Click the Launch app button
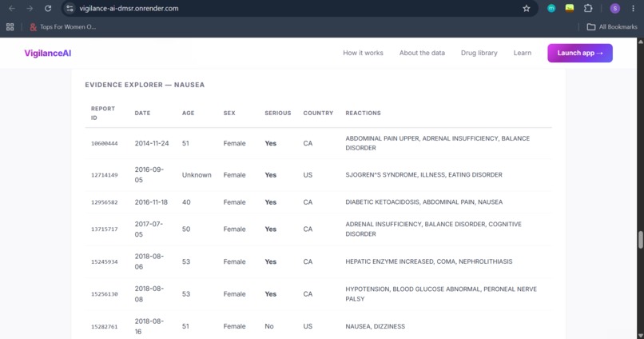Viewport: 644px width, 339px height. click(580, 53)
